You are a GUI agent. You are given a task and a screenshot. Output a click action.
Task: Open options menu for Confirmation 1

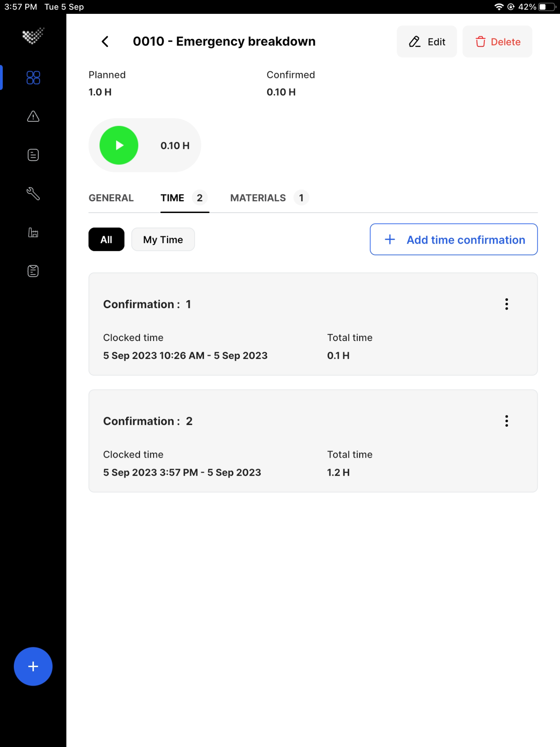coord(506,304)
